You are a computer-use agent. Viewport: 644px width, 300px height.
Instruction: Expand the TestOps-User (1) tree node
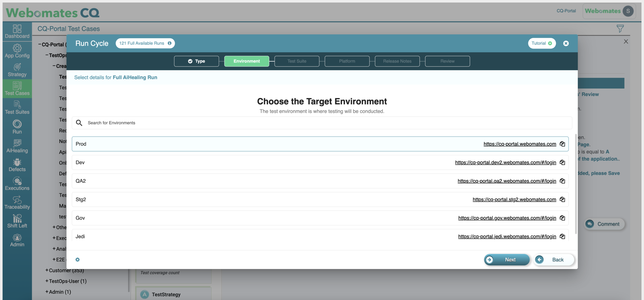pos(47,281)
